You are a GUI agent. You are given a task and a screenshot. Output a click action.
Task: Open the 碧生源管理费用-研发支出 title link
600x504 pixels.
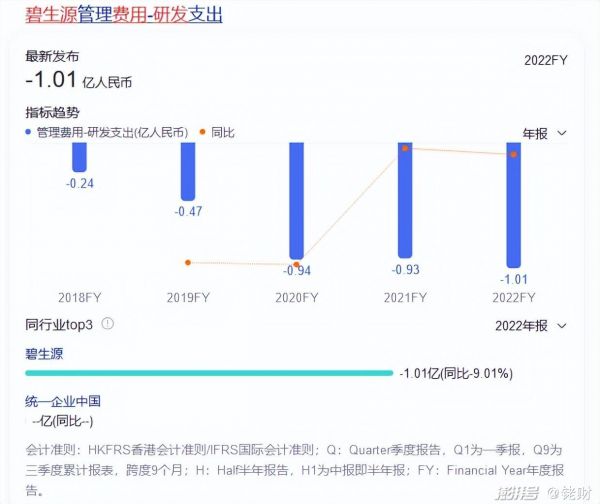[x=124, y=15]
